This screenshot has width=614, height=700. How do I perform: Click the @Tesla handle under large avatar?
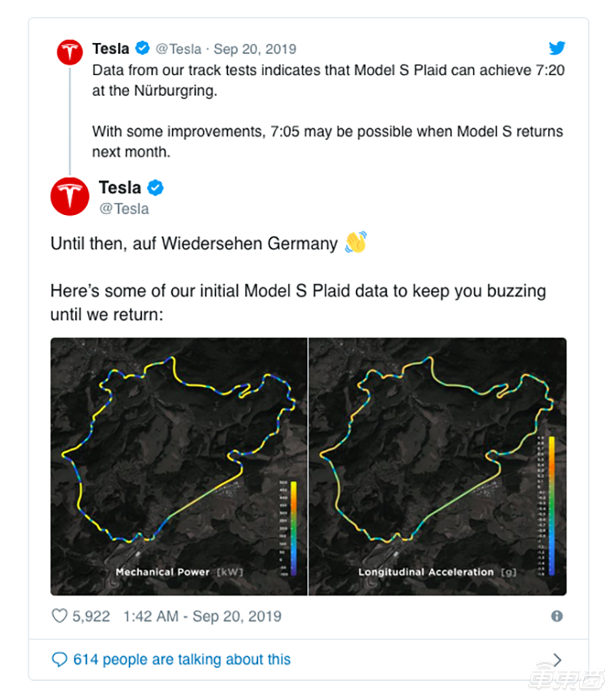point(124,209)
